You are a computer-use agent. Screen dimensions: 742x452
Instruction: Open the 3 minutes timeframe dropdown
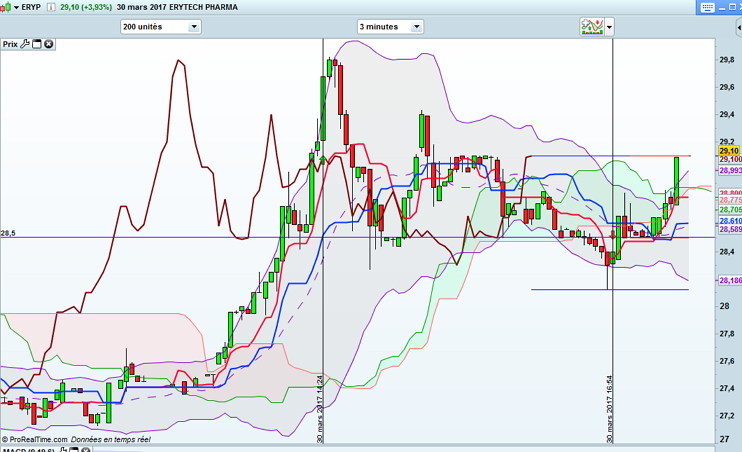pyautogui.click(x=390, y=27)
